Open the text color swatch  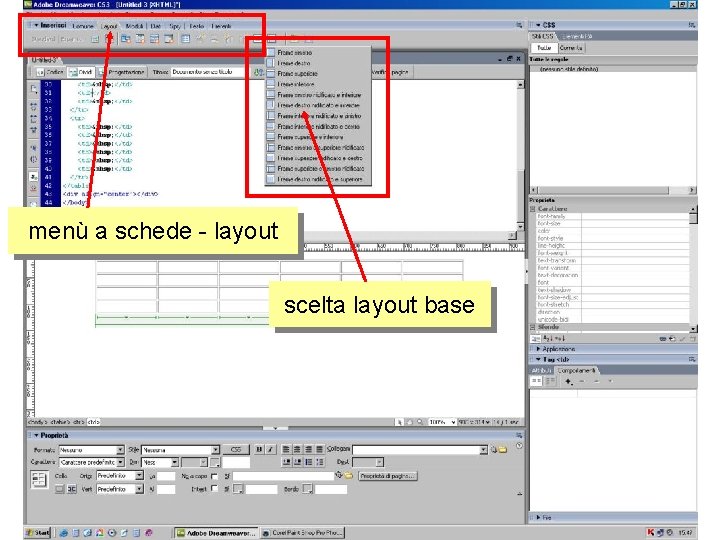click(215, 462)
